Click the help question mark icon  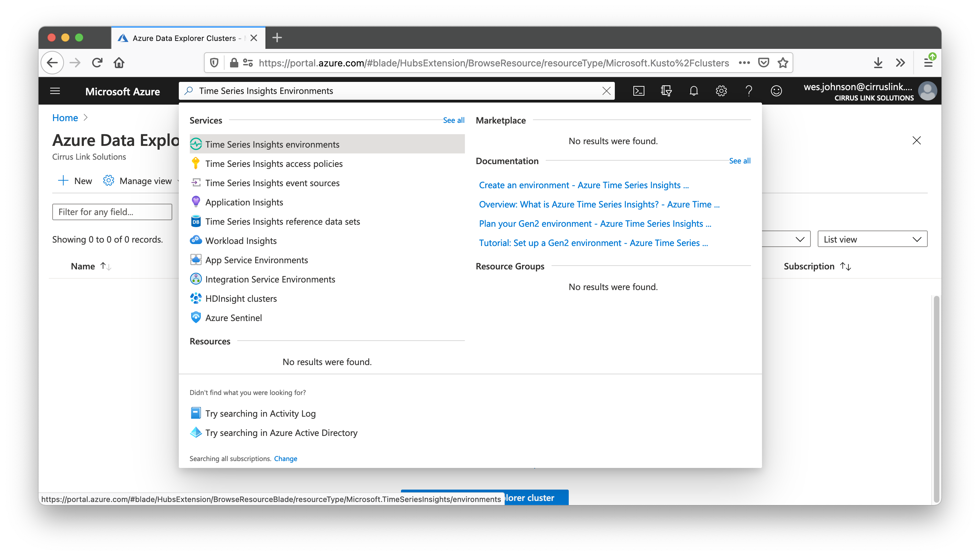tap(748, 91)
